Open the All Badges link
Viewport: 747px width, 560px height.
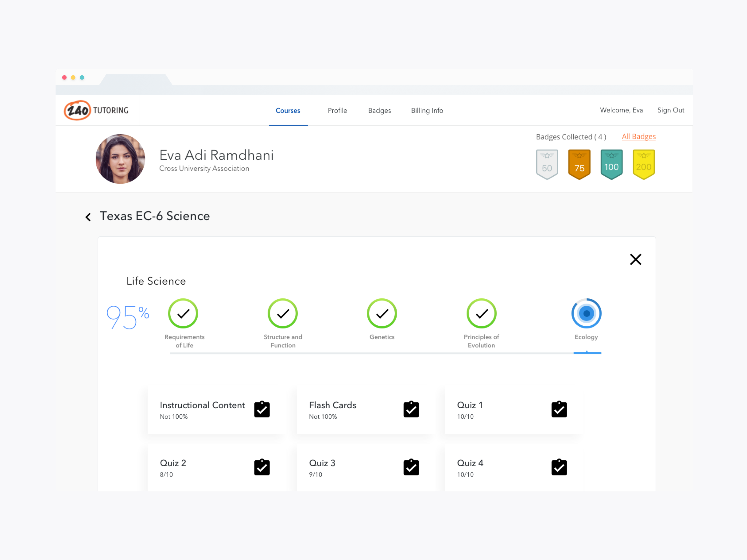[639, 136]
